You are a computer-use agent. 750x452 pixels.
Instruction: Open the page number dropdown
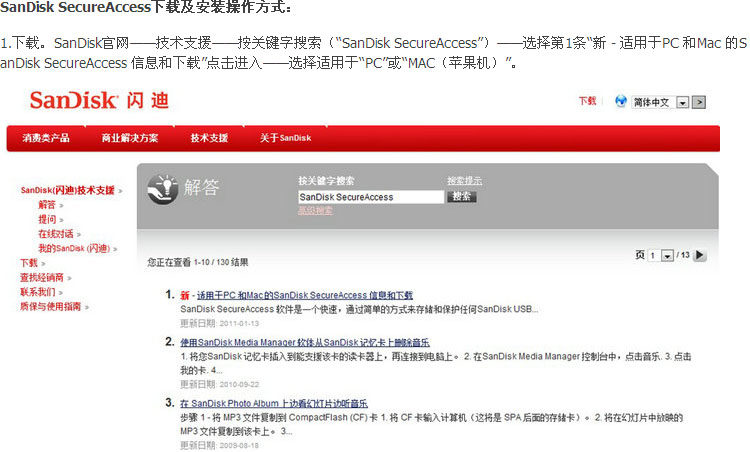click(x=667, y=256)
